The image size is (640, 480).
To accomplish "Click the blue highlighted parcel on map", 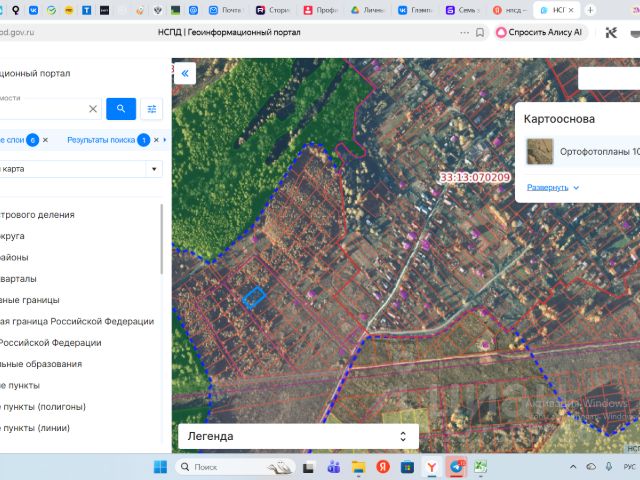I will (x=255, y=296).
